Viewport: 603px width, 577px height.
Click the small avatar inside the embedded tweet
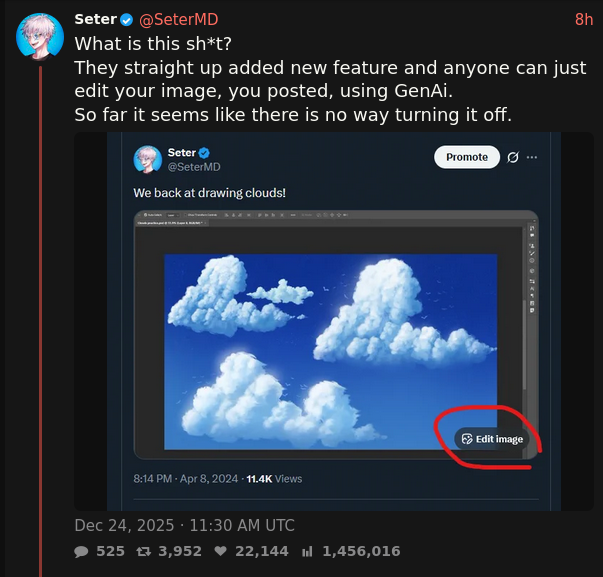[148, 159]
